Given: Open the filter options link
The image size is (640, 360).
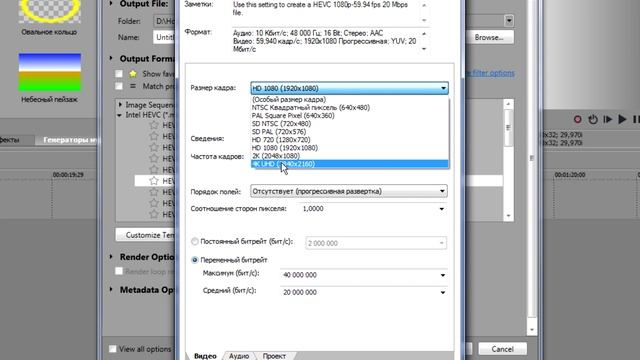Looking at the screenshot, I should coord(490,73).
